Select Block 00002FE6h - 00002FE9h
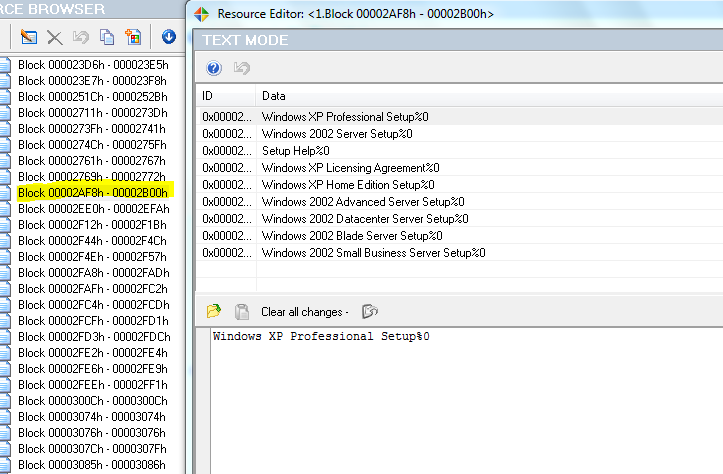Screen dimensions: 723x474 (93, 369)
